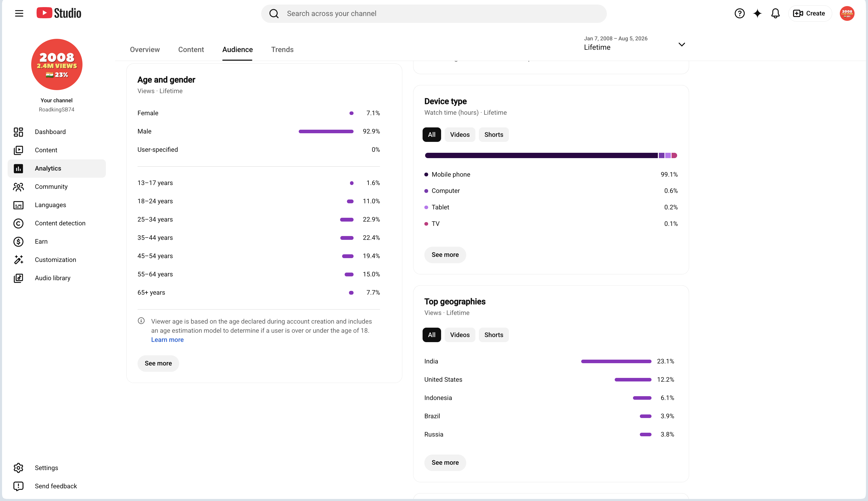Click the search magnifier icon
Image resolution: width=868 pixels, height=501 pixels.
274,13
